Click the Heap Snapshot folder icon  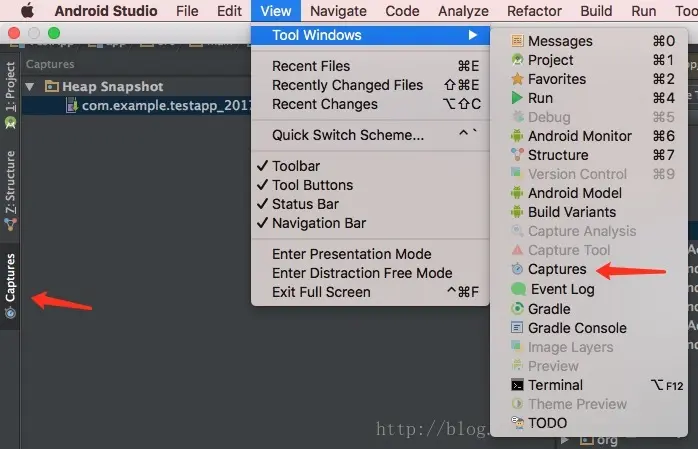point(52,86)
